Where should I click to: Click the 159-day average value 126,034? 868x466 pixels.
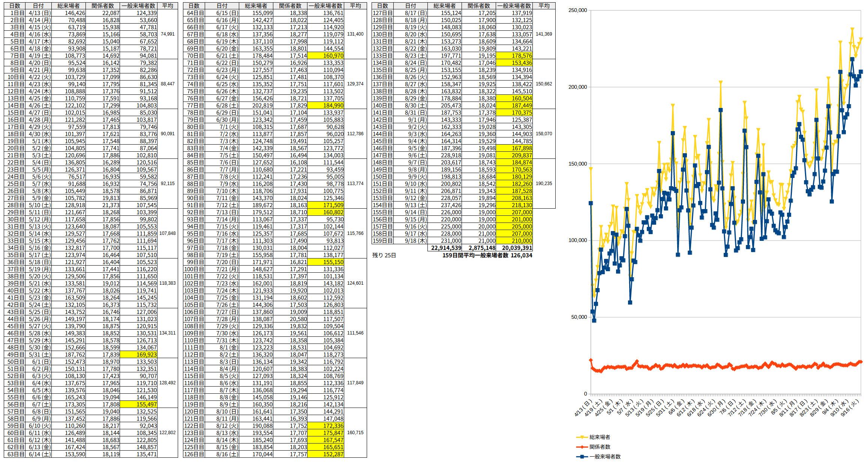point(522,255)
